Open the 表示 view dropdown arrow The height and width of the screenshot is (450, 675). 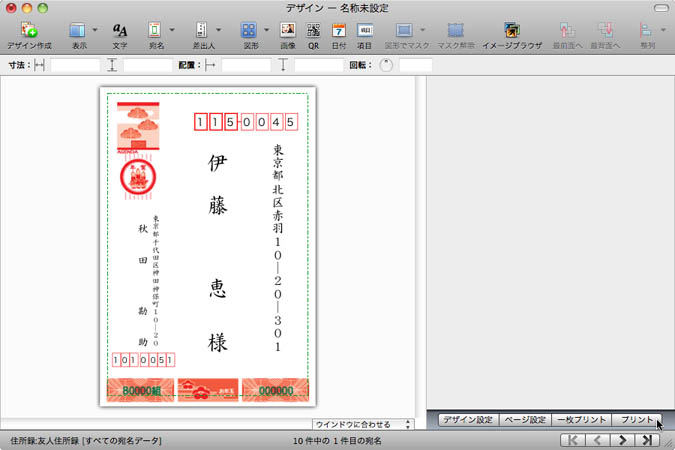(x=95, y=31)
